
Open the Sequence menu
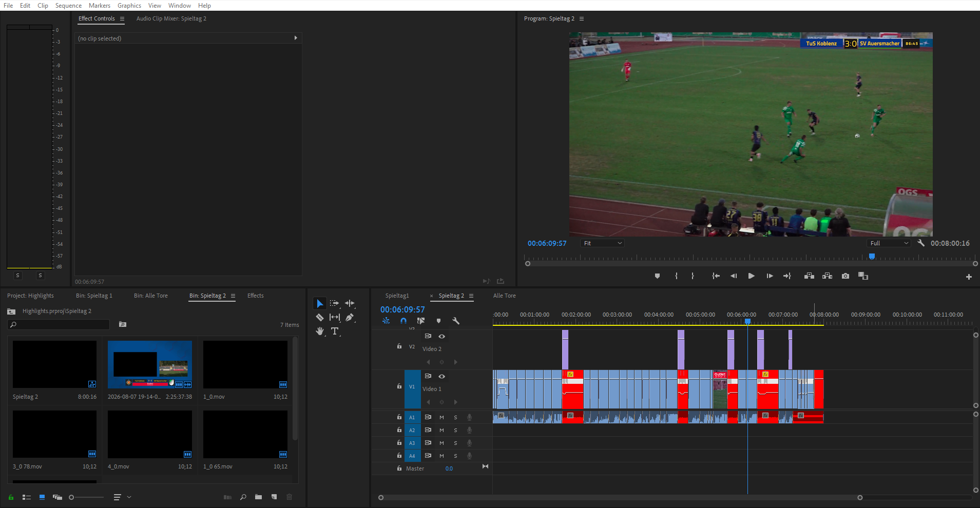point(68,5)
